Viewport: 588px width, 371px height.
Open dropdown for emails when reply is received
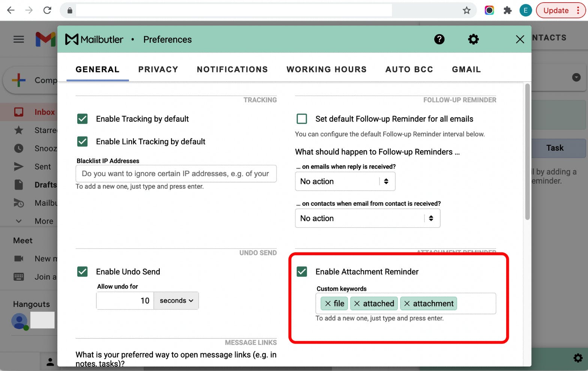(345, 181)
